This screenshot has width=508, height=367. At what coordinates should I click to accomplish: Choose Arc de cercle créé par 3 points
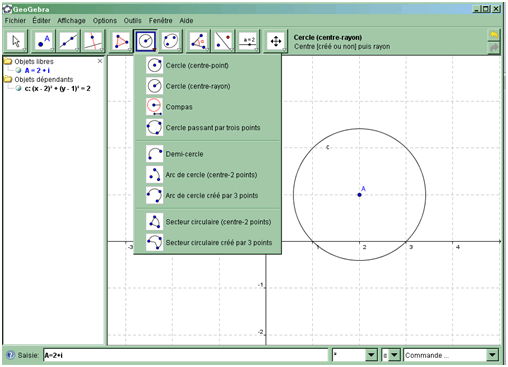[208, 195]
